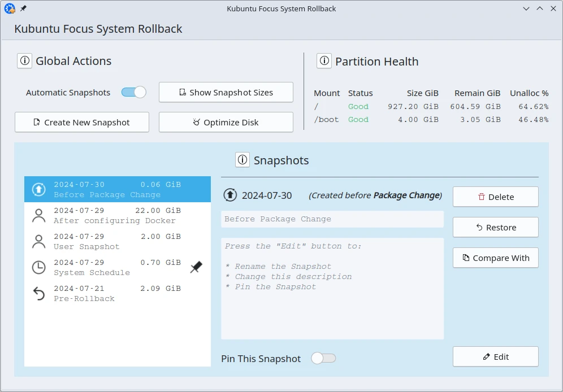Select Before Package Change snapshot in list
This screenshot has height=392, width=563.
(118, 189)
